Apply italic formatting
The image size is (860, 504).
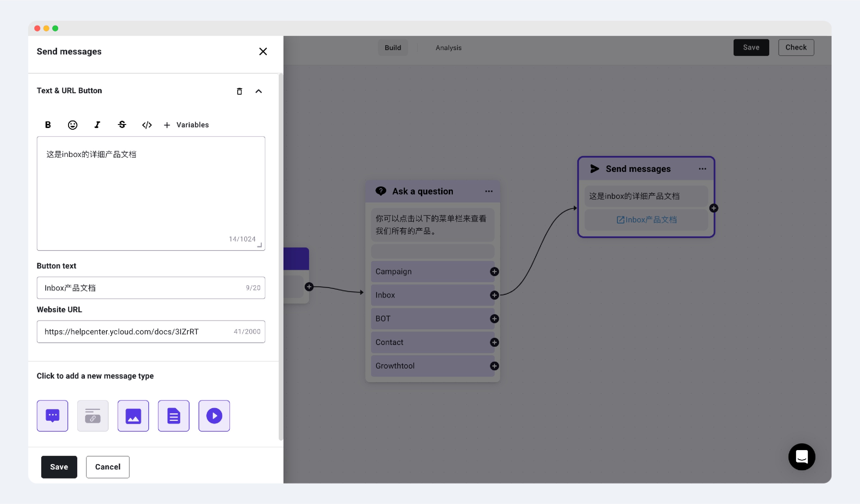(97, 125)
